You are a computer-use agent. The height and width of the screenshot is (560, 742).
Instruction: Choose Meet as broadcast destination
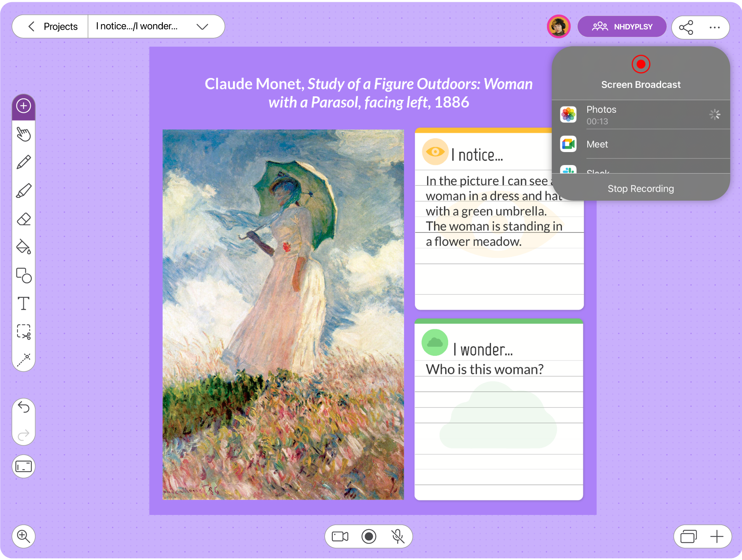pos(641,144)
